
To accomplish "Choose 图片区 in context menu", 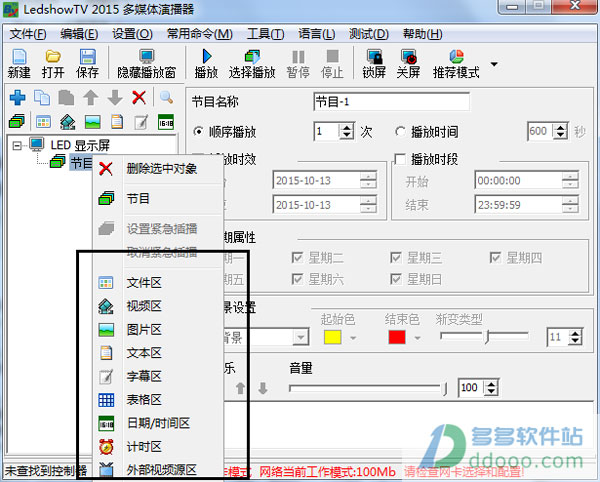I will point(158,330).
